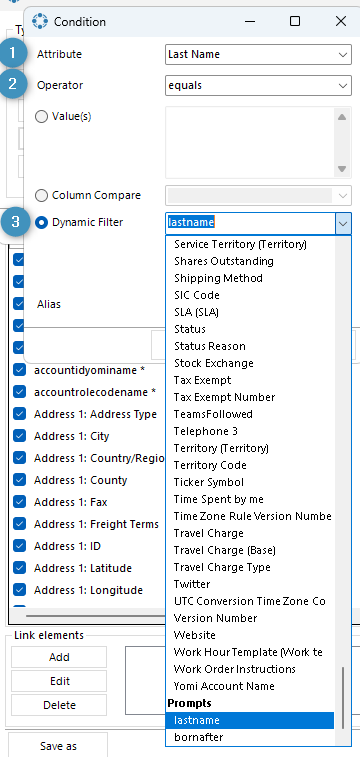Click Add under Link elements

coord(59,657)
